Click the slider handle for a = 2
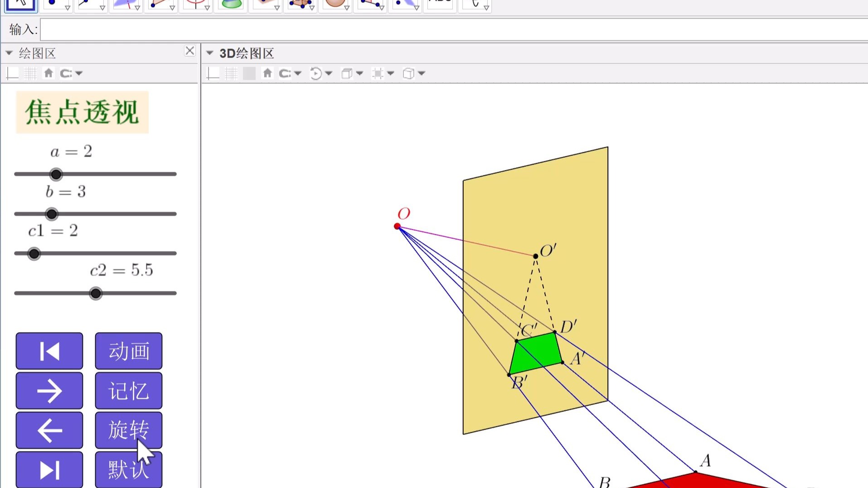The width and height of the screenshot is (868, 488). click(56, 174)
